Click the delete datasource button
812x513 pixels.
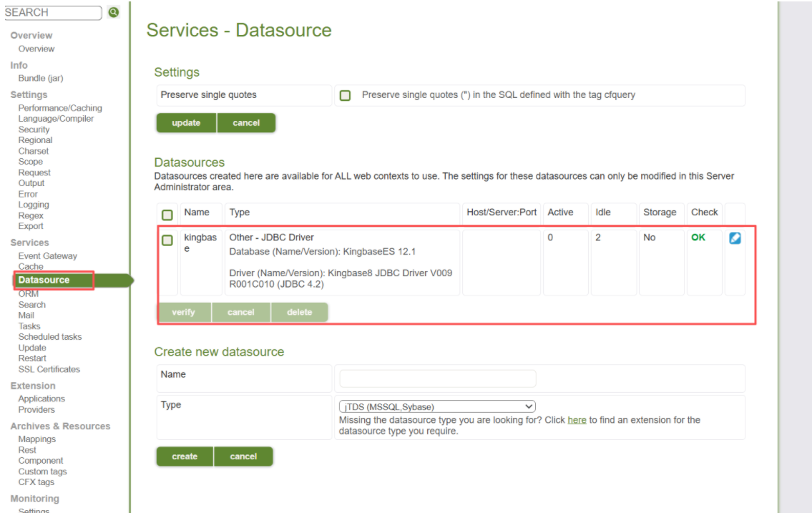(299, 312)
